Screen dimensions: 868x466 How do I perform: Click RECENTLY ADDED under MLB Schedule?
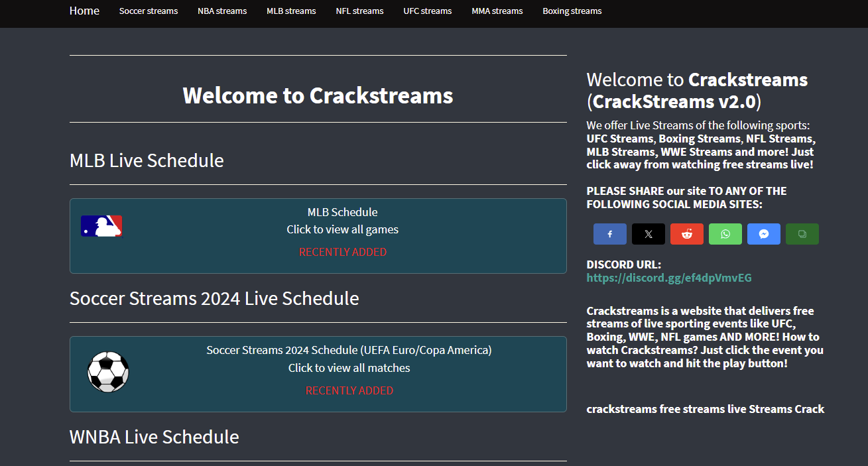343,252
